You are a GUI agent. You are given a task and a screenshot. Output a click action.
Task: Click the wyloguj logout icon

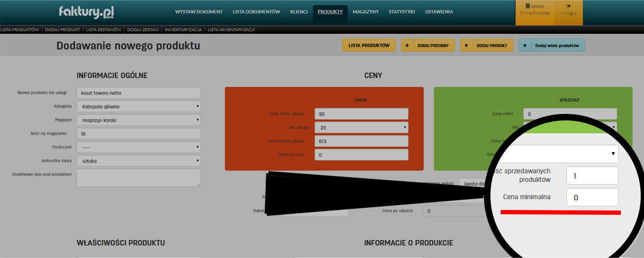click(569, 6)
